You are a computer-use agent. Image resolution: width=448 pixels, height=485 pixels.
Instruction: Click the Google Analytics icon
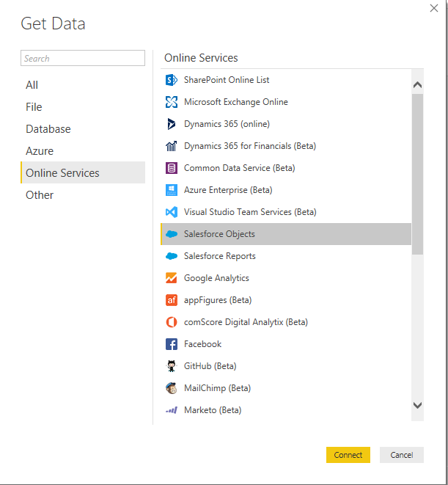(x=172, y=278)
